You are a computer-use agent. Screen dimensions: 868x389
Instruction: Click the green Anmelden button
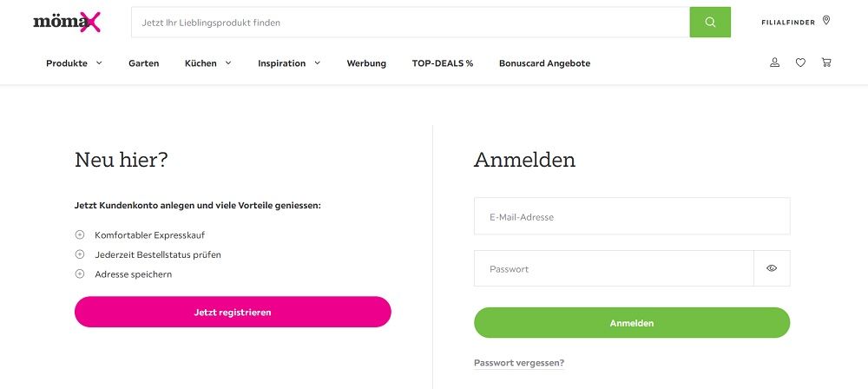click(632, 322)
